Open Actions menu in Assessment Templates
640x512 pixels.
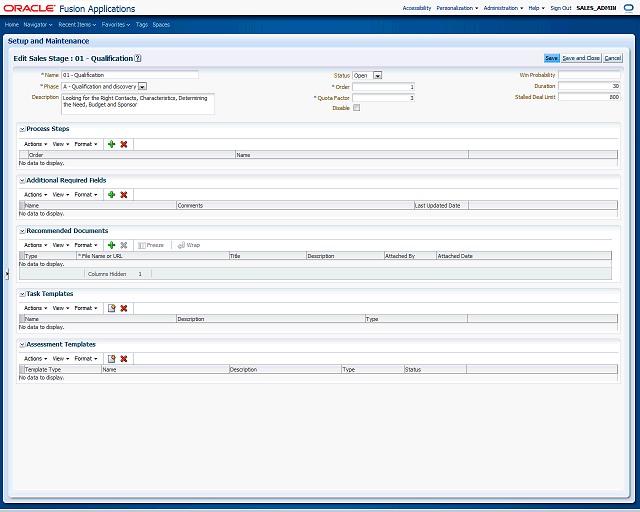(36, 359)
